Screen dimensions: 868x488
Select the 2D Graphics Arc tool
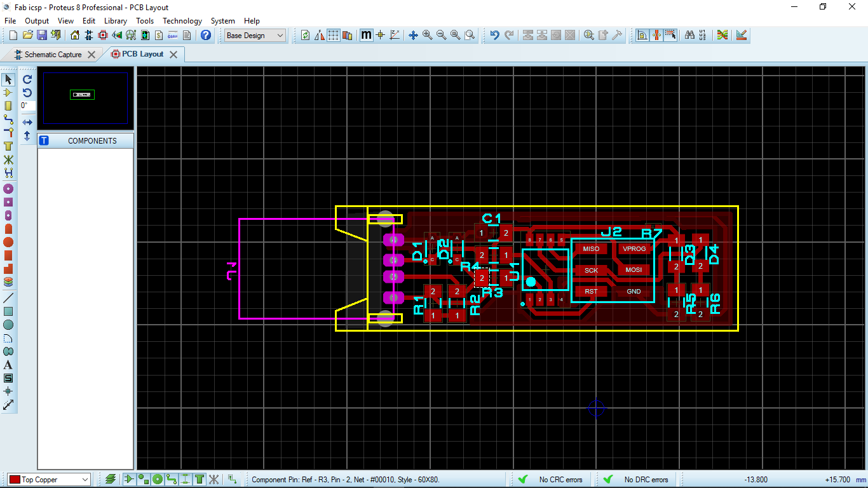click(x=8, y=338)
